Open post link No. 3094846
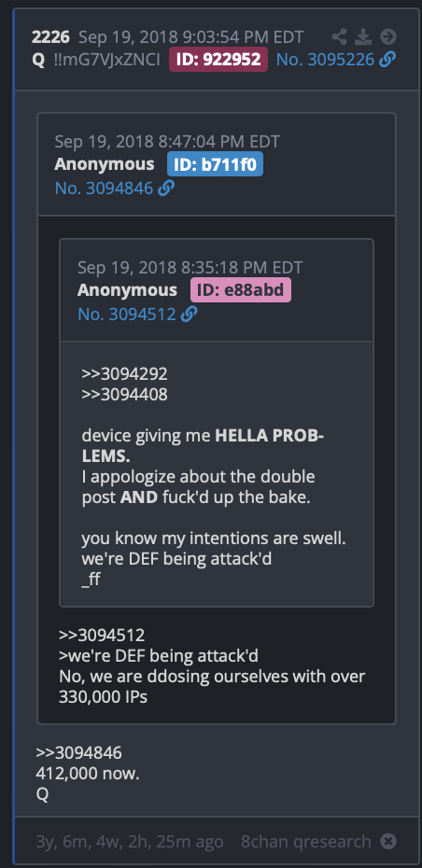422x868 pixels. point(104,189)
